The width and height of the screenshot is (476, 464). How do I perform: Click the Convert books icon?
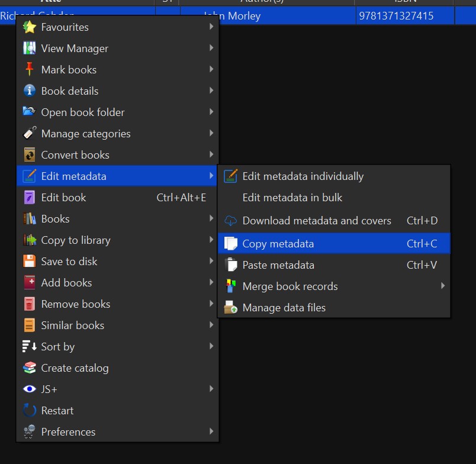tap(29, 155)
